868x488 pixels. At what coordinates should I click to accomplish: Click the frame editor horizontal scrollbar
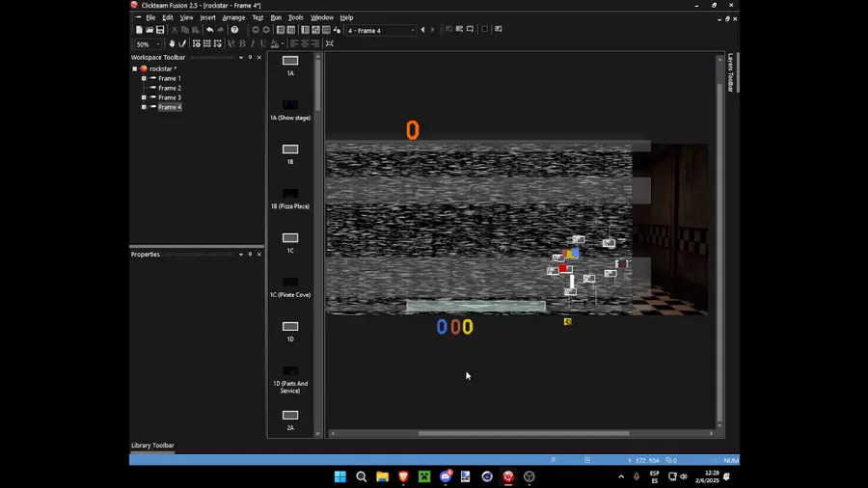coord(523,433)
